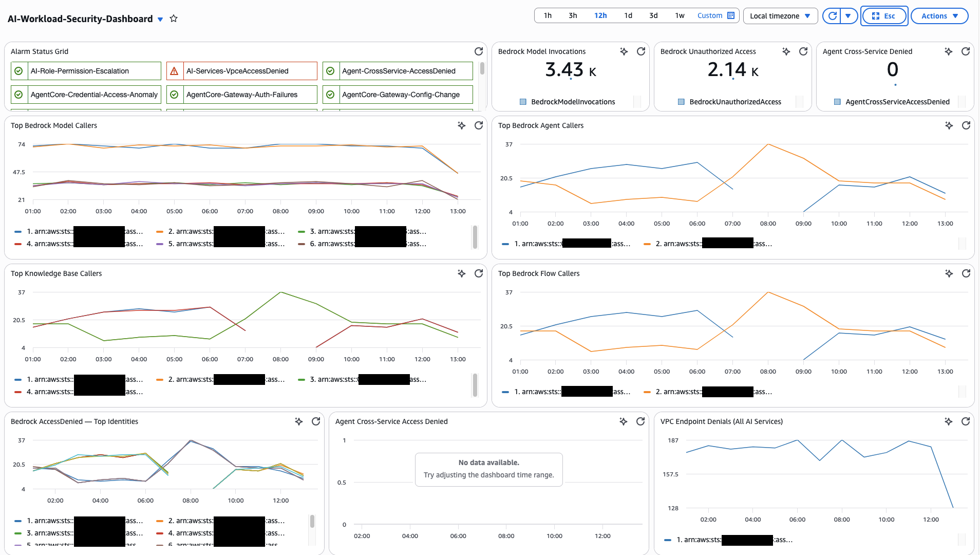Open the AgentCore-Gateway-Auth-Failures alarm
980x555 pixels.
point(242,95)
